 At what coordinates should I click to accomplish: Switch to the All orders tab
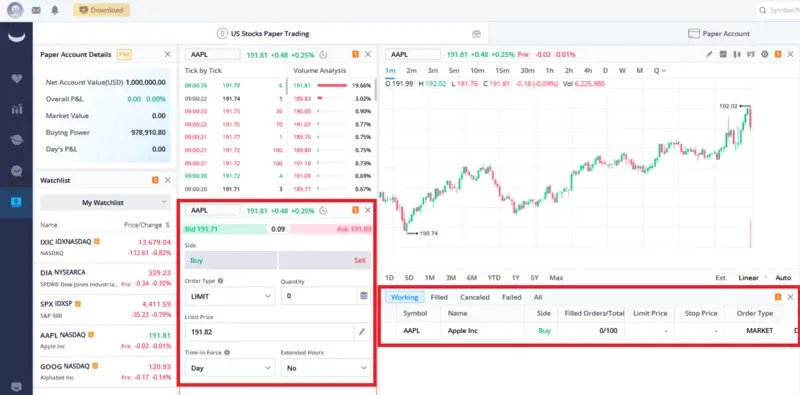coord(538,297)
